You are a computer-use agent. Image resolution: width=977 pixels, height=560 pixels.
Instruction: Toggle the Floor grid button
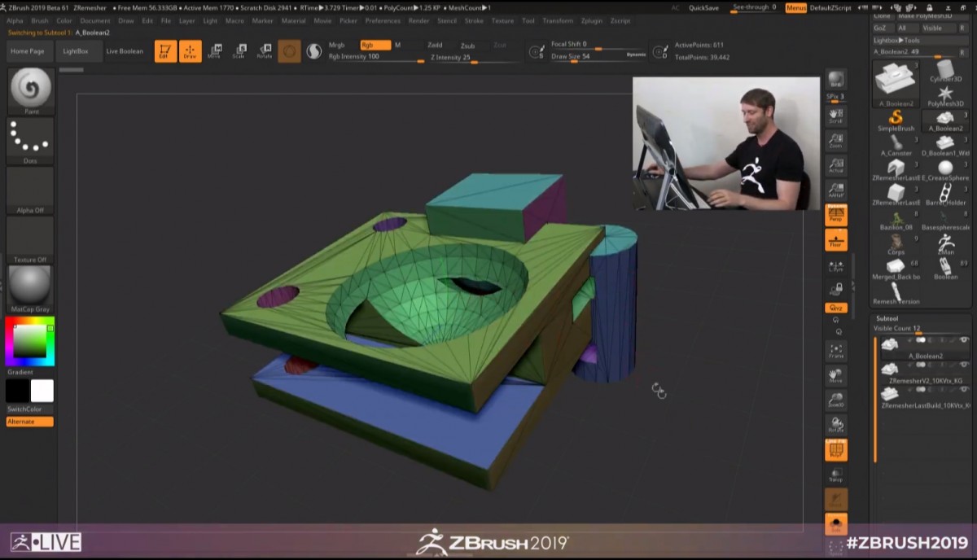click(x=836, y=239)
